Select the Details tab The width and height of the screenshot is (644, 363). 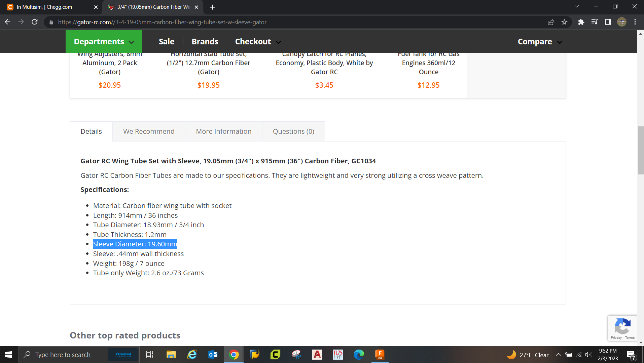(91, 131)
